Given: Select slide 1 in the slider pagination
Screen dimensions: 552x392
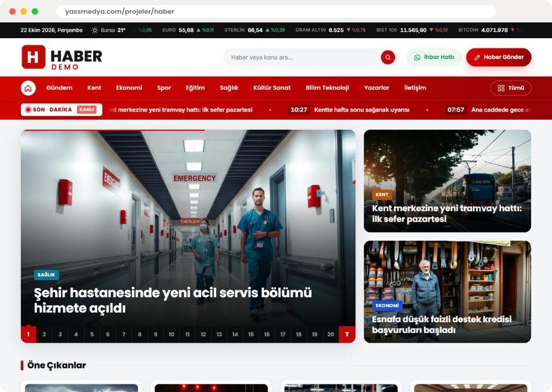Looking at the screenshot, I should pyautogui.click(x=28, y=334).
